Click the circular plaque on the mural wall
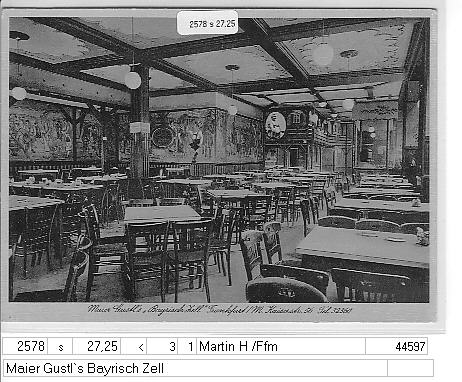Screen dimensions: 462x382 pos(162,137)
